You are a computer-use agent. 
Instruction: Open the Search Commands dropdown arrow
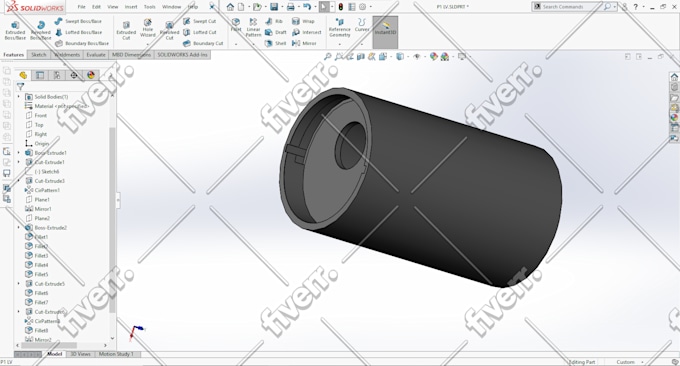tap(615, 7)
